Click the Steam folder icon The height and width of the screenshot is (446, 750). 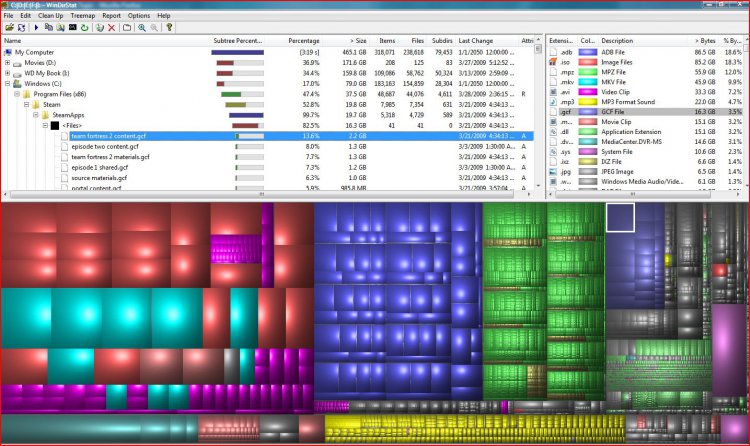pos(36,105)
